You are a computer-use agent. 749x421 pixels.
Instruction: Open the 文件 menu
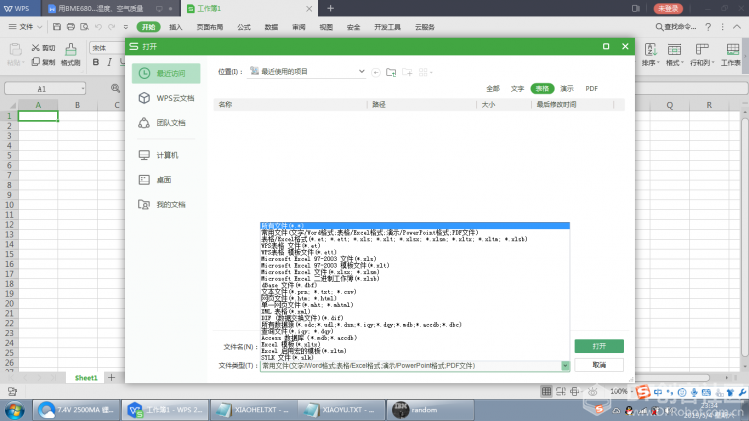[x=26, y=27]
